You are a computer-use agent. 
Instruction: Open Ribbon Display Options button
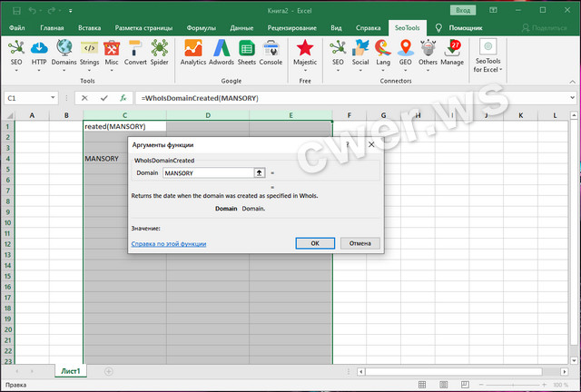[493, 10]
